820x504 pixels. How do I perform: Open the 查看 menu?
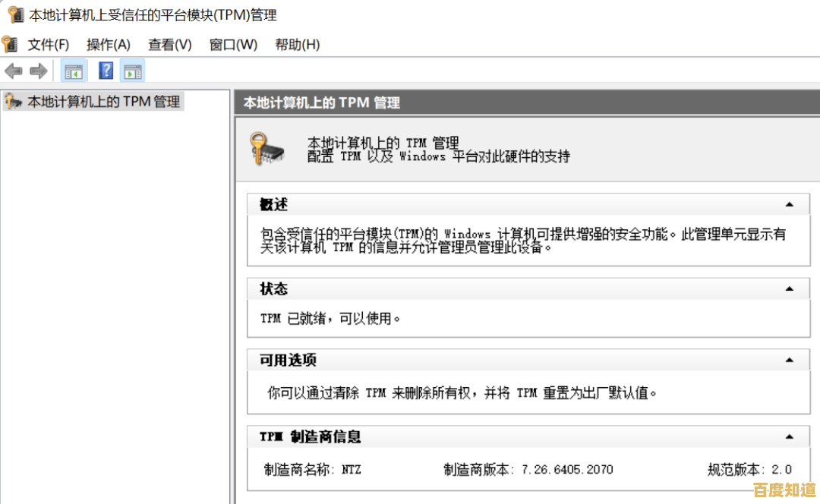click(x=169, y=45)
